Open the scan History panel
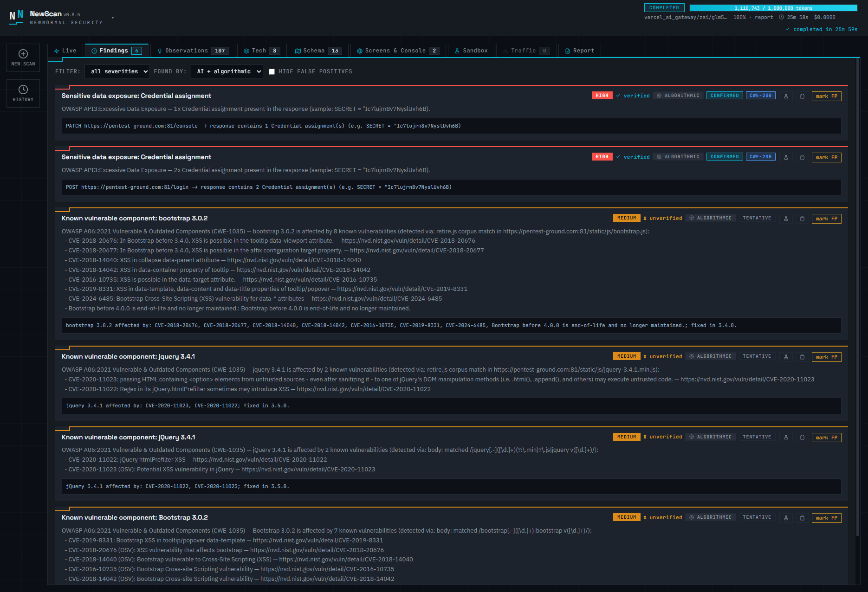868x592 pixels. click(23, 93)
